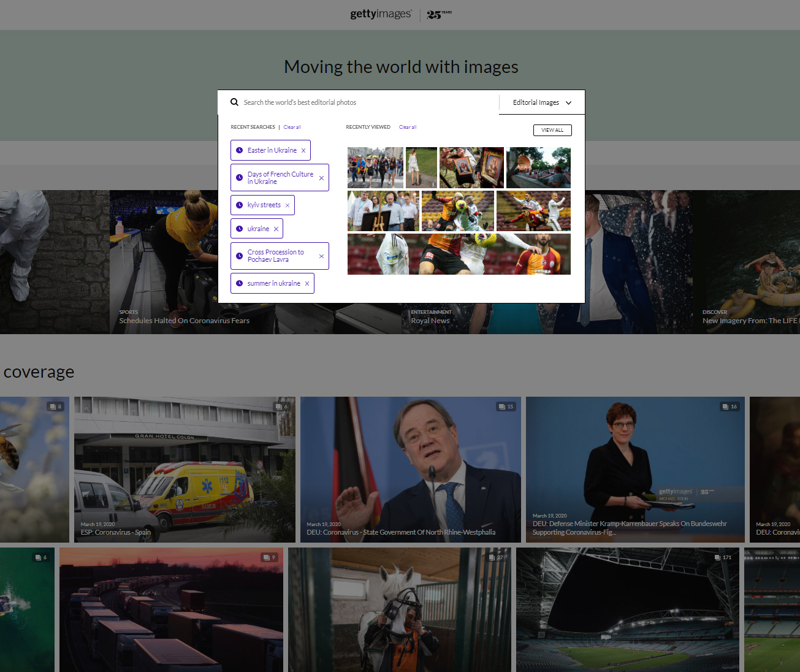Remove 'summer in ukraine' recent search
The width and height of the screenshot is (800, 672).
pyautogui.click(x=307, y=284)
